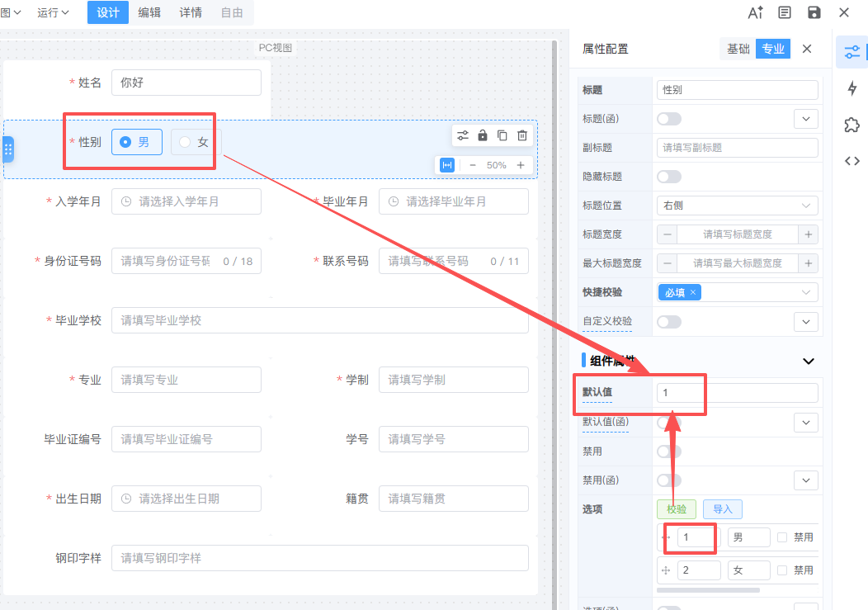Delete the 性别 field with trash icon

point(522,135)
